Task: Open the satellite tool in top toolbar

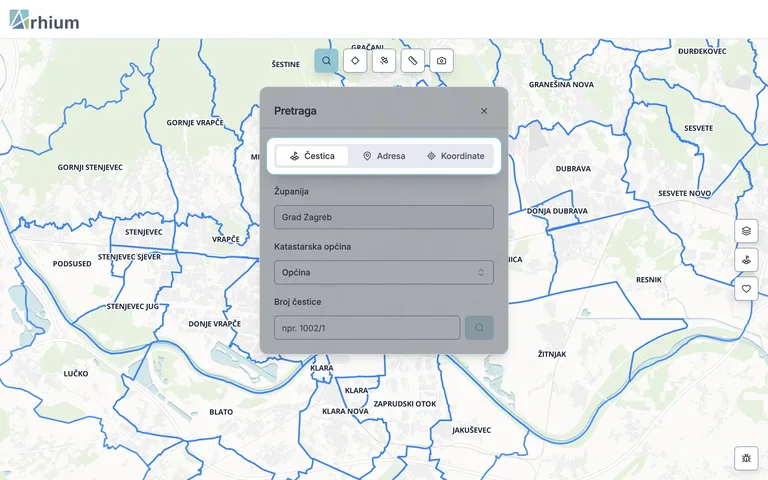Action: [384, 61]
